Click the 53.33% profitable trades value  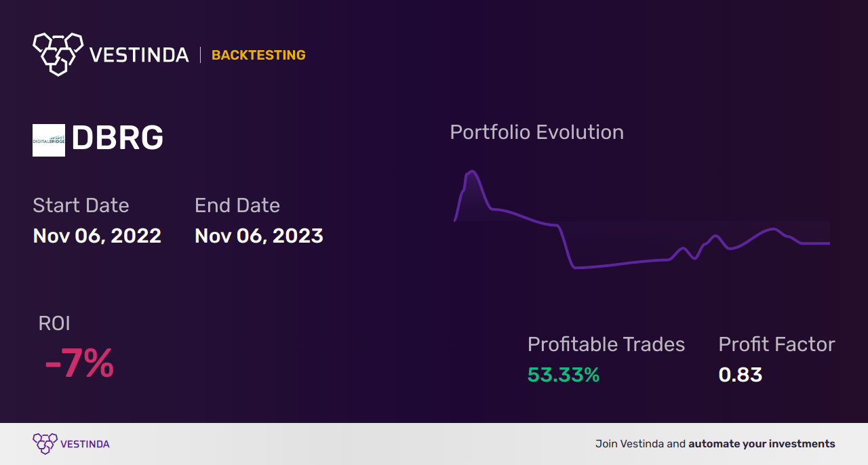(x=564, y=375)
